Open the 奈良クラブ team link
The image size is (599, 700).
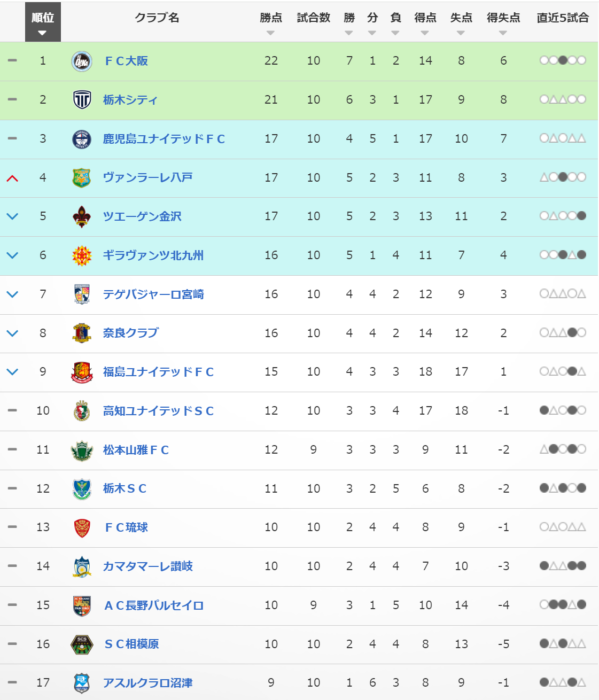click(x=131, y=333)
